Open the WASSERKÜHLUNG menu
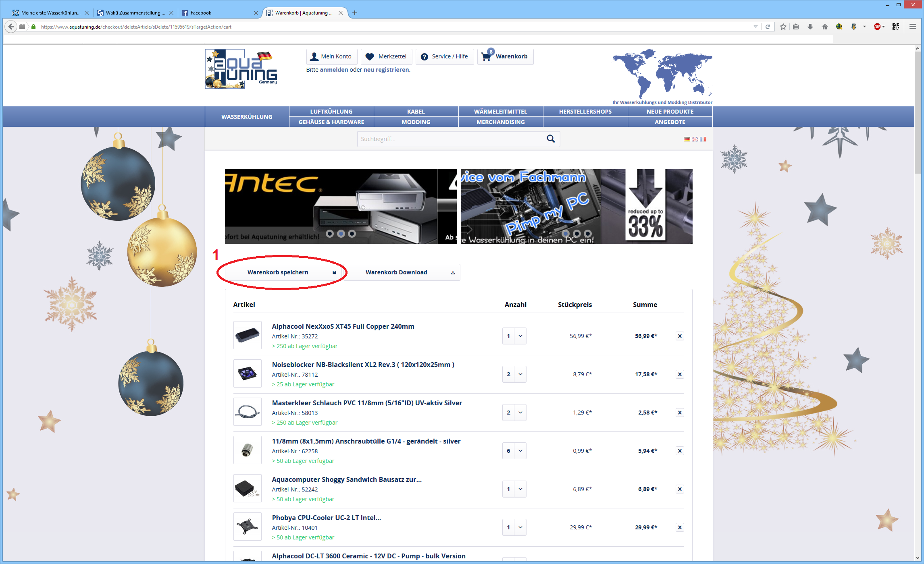Viewport: 924px width, 564px height. click(x=247, y=117)
